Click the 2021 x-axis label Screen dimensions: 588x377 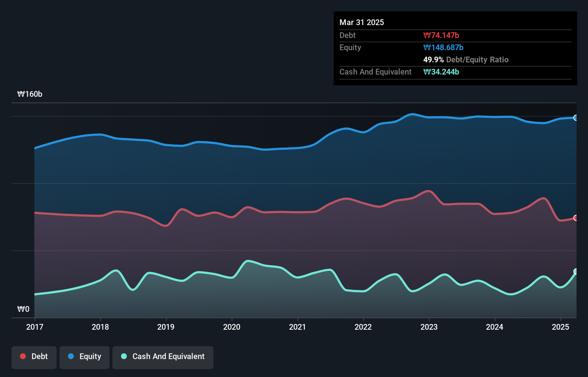(298, 327)
